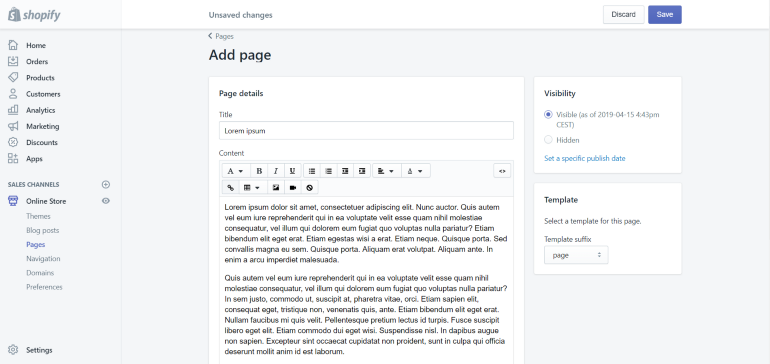The width and height of the screenshot is (770, 364).
Task: Select the Hidden visibility option
Action: (548, 140)
